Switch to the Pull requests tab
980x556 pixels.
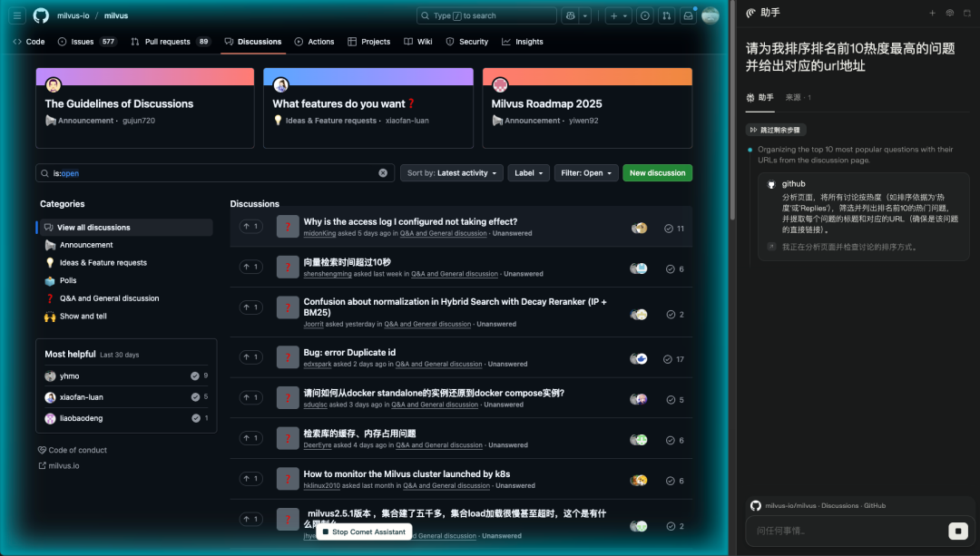click(x=170, y=42)
